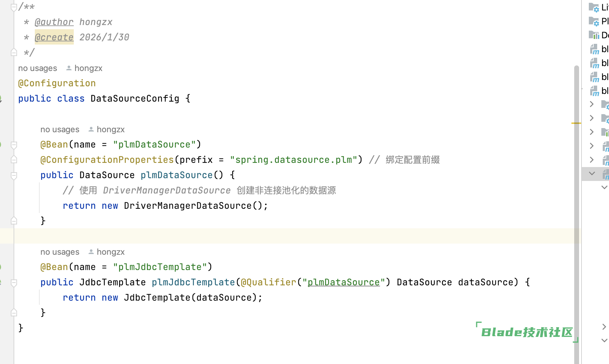Click the Dependencies folder icon at top of panel

pyautogui.click(x=594, y=35)
